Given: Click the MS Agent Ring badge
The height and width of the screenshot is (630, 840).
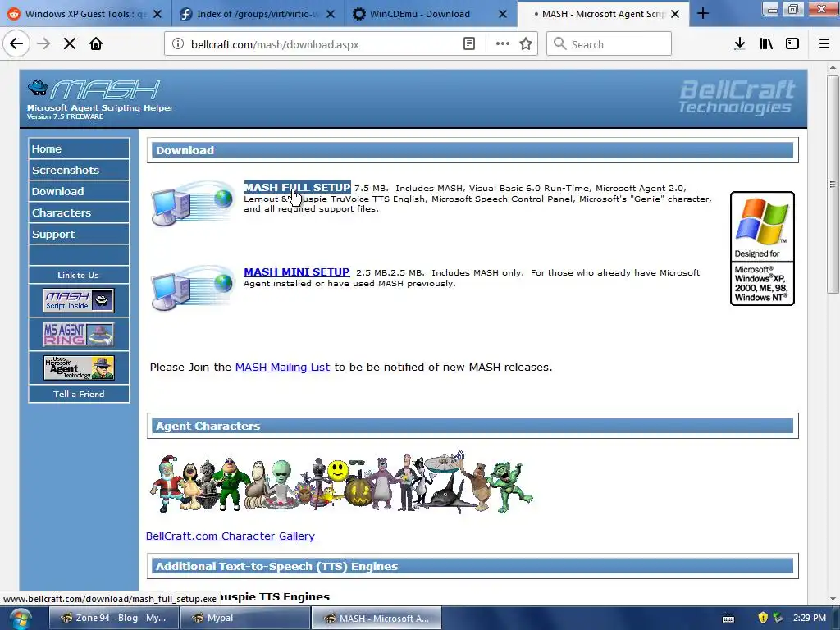Looking at the screenshot, I should 79,334.
